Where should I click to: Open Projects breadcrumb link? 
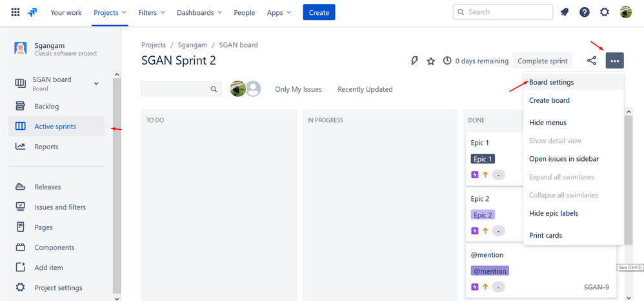(x=154, y=45)
